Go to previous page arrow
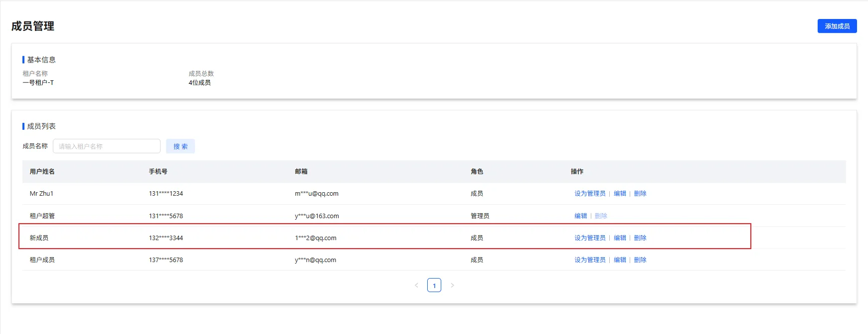The image size is (868, 334). (416, 286)
